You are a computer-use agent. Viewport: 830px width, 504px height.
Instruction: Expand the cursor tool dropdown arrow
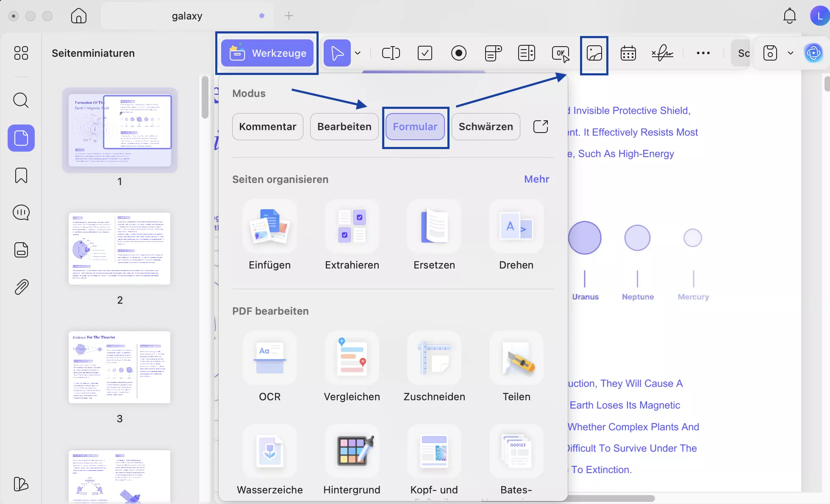(x=358, y=53)
